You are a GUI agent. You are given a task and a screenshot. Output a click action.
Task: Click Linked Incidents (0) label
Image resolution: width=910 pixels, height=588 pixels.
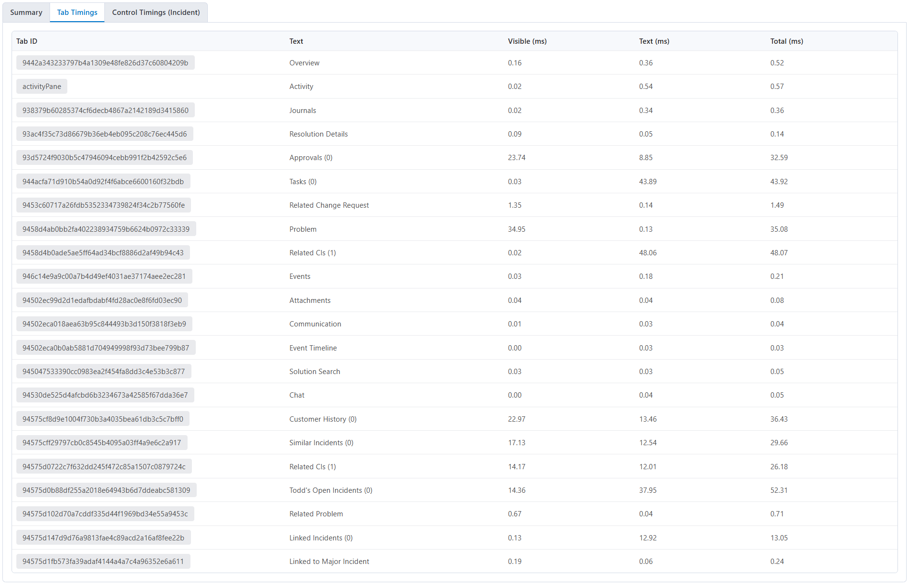point(321,538)
